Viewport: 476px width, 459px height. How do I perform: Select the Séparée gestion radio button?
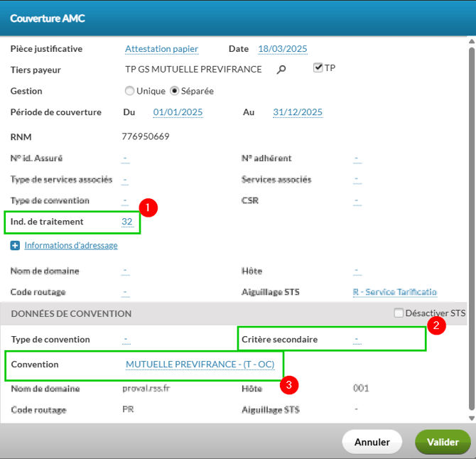175,91
